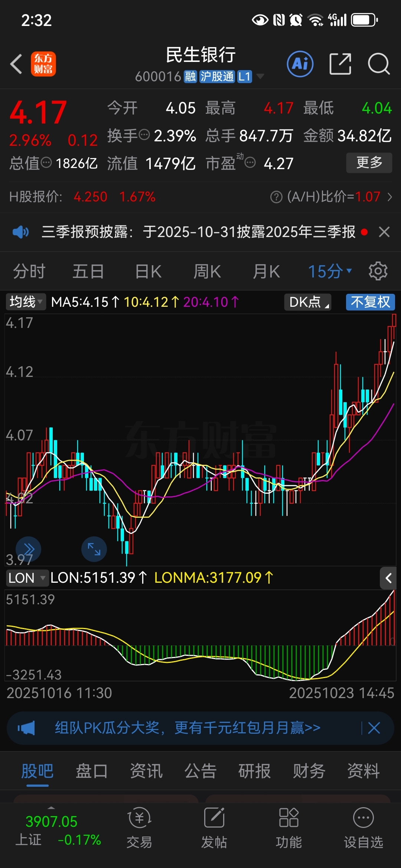
Task: Tap the 沪股通 tag
Action: pyautogui.click(x=217, y=77)
